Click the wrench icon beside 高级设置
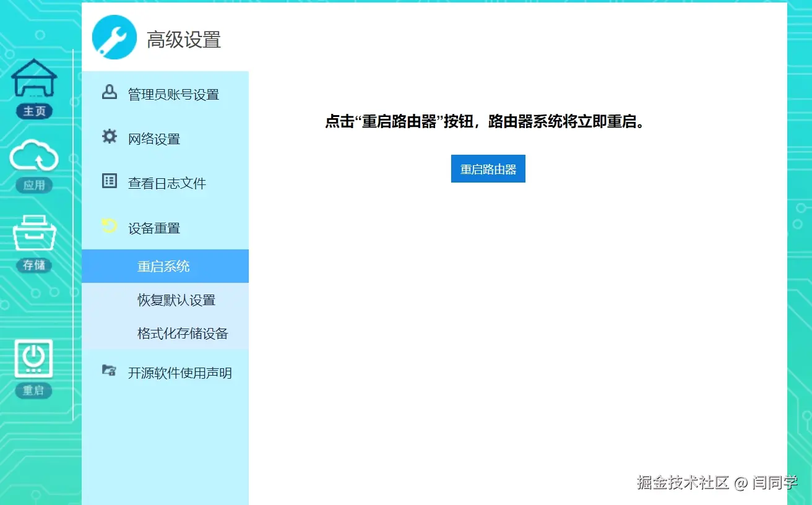This screenshot has height=505, width=812. point(114,37)
